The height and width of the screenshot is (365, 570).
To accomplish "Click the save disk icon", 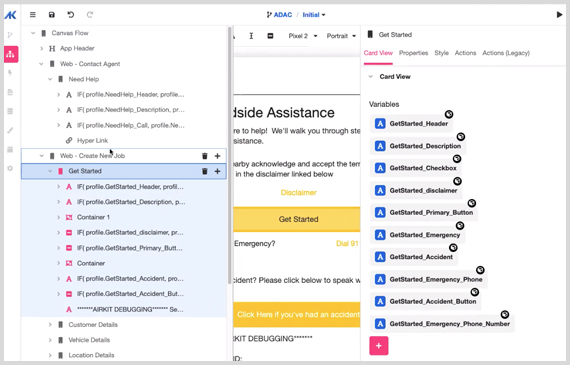I will [52, 15].
